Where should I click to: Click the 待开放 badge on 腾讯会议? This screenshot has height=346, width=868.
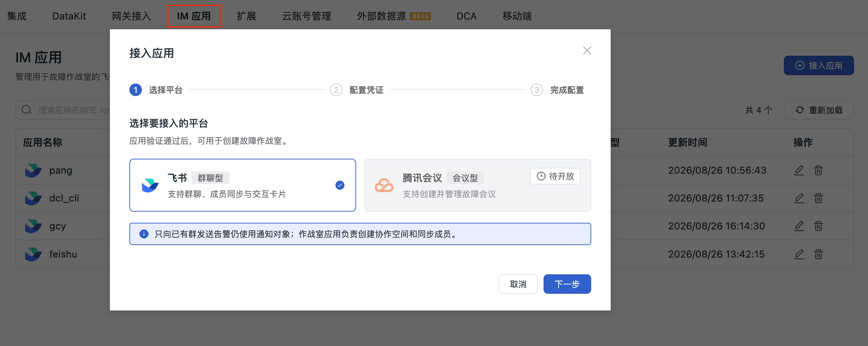(x=555, y=176)
